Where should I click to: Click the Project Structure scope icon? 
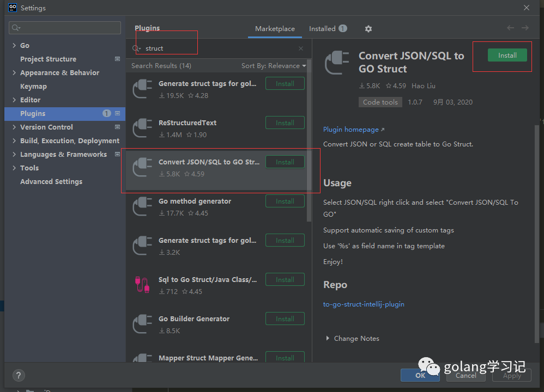click(x=117, y=59)
